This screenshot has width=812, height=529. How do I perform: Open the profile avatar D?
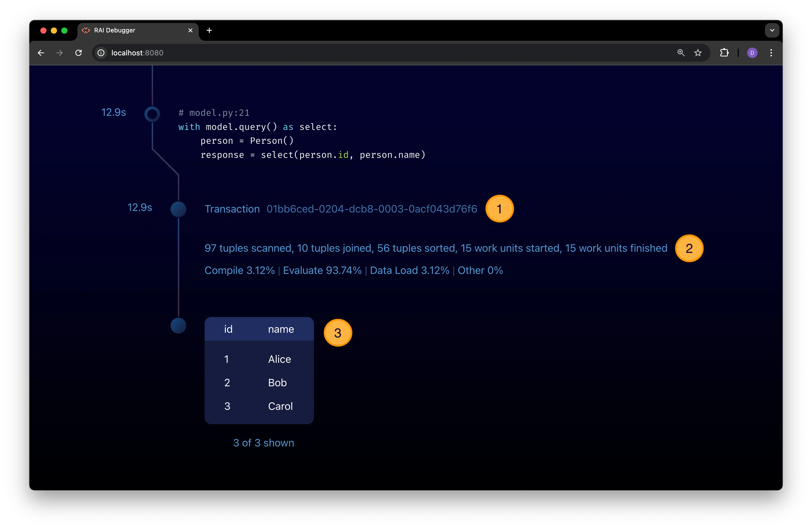(x=752, y=53)
